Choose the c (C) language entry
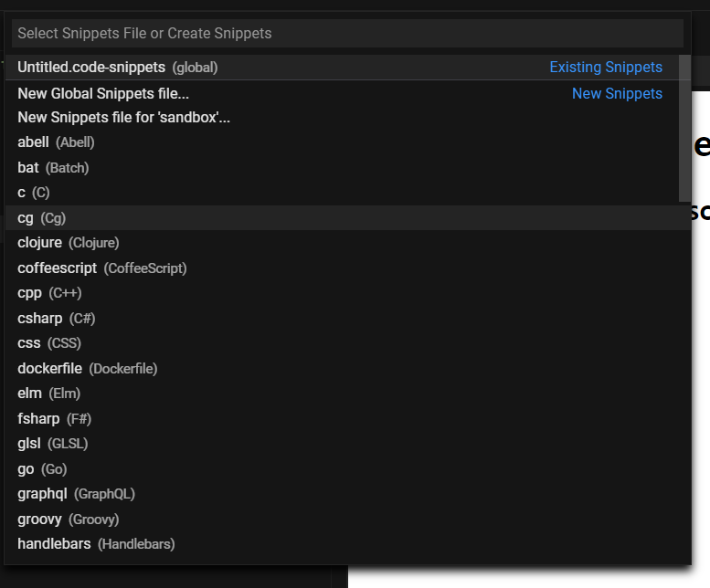 pos(34,193)
